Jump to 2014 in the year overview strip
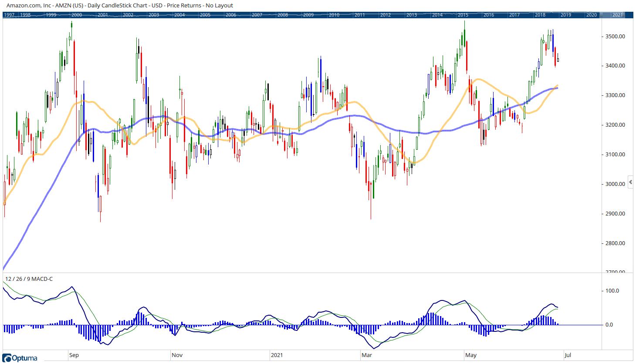Viewport: 636px width, 364px height. [x=437, y=15]
